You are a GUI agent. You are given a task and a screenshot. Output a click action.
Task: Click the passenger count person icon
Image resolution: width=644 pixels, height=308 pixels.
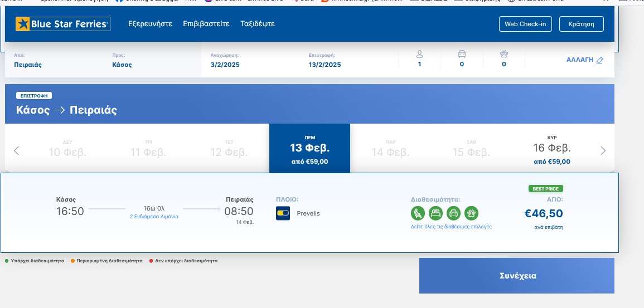tap(420, 54)
